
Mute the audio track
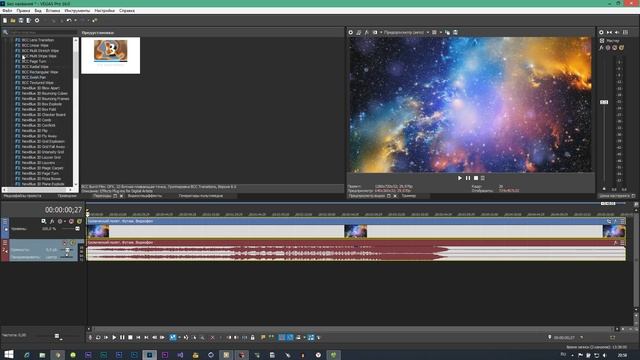(64, 243)
